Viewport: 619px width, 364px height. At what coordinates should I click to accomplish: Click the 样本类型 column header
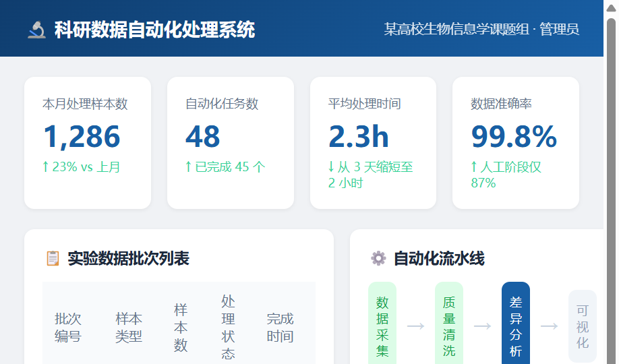coord(129,328)
